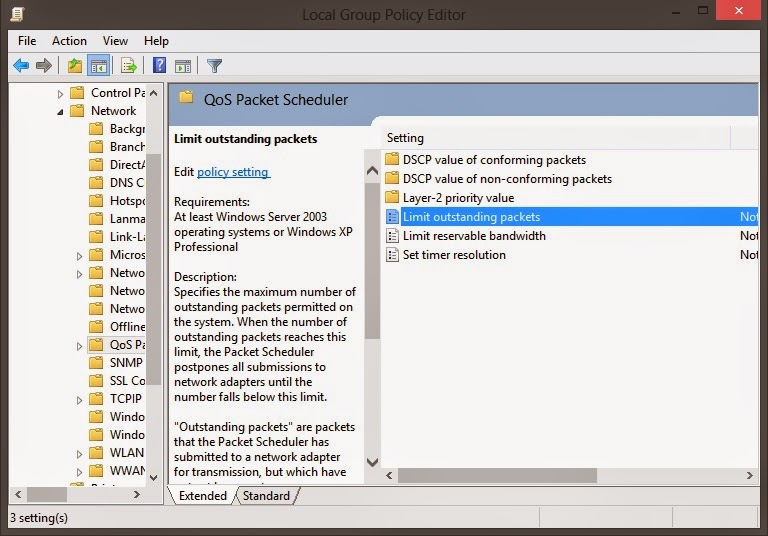Screen dimensions: 768x536
Task: Click the description pane scroll down arrow
Action: click(x=372, y=462)
